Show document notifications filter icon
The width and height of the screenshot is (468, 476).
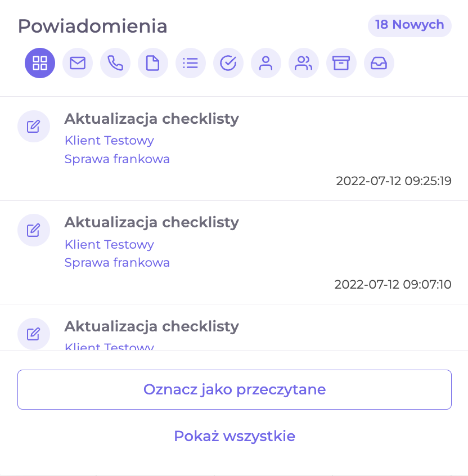152,63
